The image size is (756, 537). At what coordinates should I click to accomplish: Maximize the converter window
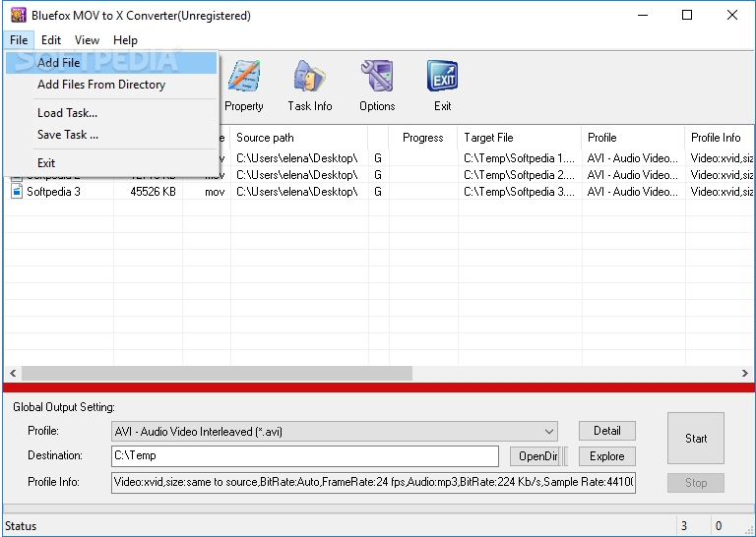[687, 16]
